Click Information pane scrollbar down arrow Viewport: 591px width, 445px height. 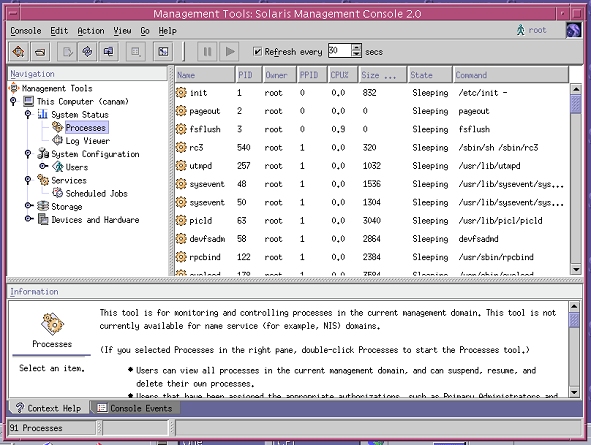[x=574, y=392]
